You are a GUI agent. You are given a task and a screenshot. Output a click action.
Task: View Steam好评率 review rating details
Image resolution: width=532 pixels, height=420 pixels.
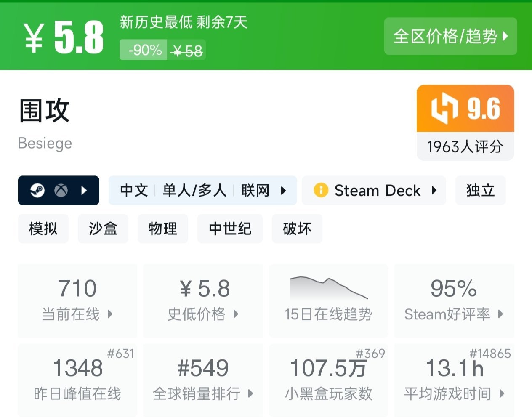[x=454, y=300]
